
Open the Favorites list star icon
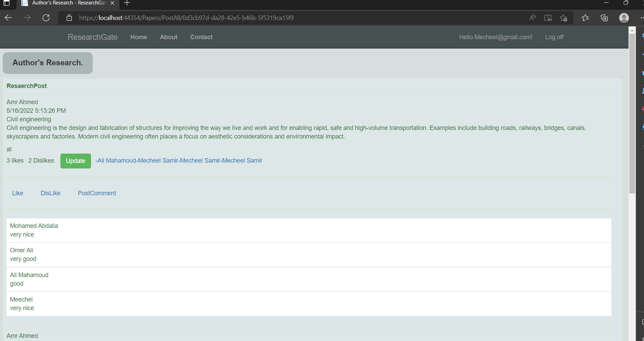(585, 18)
